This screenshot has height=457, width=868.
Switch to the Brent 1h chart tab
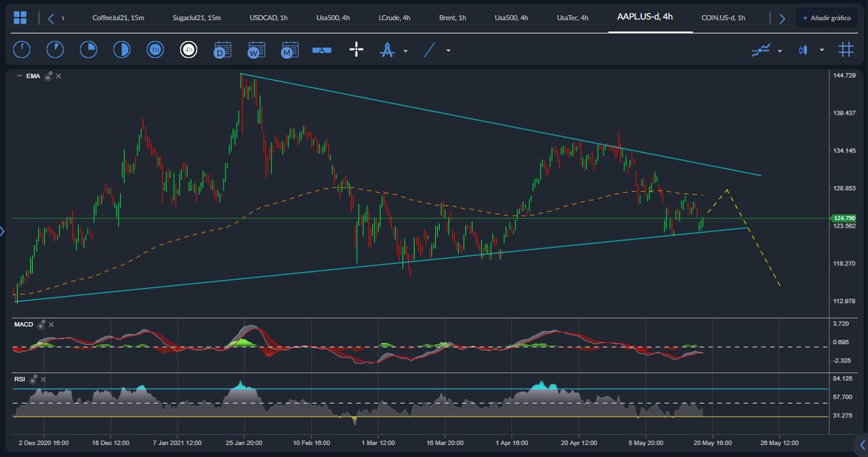(x=452, y=18)
